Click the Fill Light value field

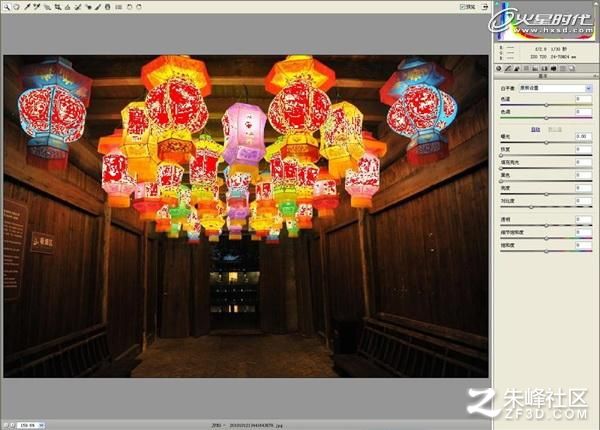(584, 162)
